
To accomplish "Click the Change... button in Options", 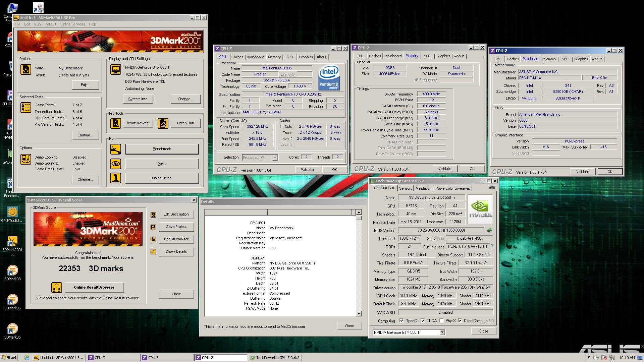I will pyautogui.click(x=85, y=180).
